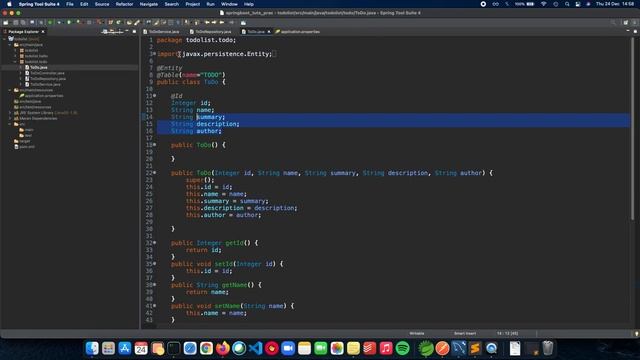
Task: Close the Package Explorer view
Action: [43, 31]
